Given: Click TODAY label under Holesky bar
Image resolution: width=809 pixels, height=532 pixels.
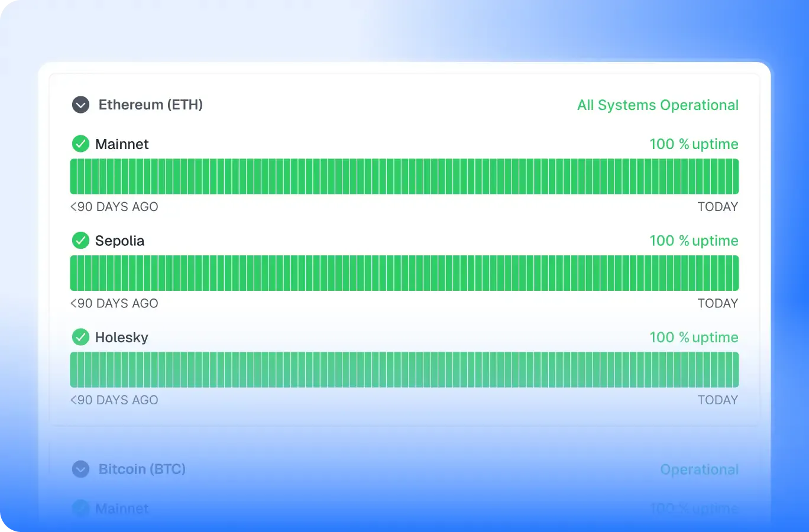Looking at the screenshot, I should tap(718, 400).
